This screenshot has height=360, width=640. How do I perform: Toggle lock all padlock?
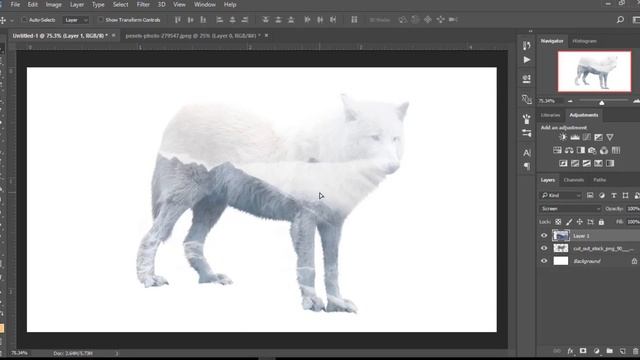601,222
